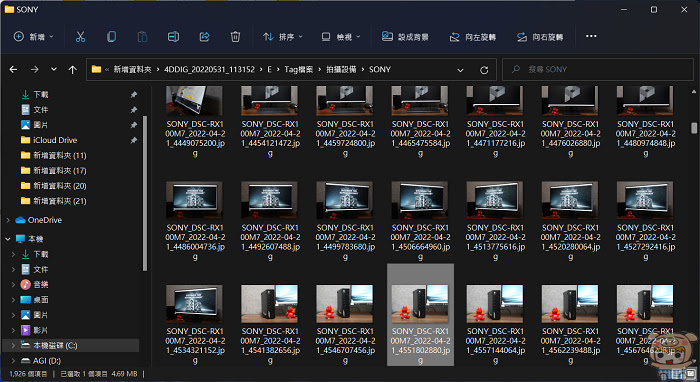Click 1,926 個項目 status bar text
The width and height of the screenshot is (700, 382).
click(28, 374)
